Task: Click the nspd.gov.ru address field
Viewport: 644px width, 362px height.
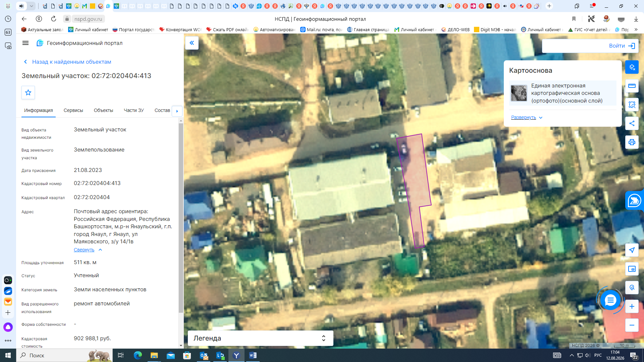Action: [x=88, y=19]
